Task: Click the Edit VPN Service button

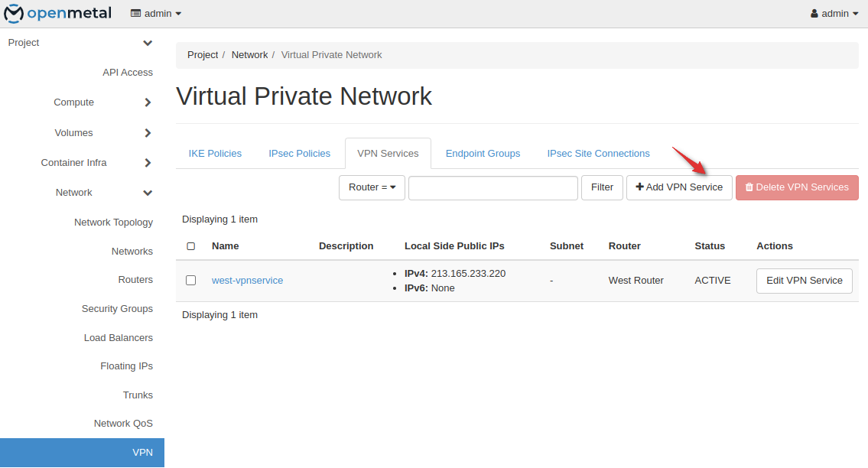Action: point(804,281)
